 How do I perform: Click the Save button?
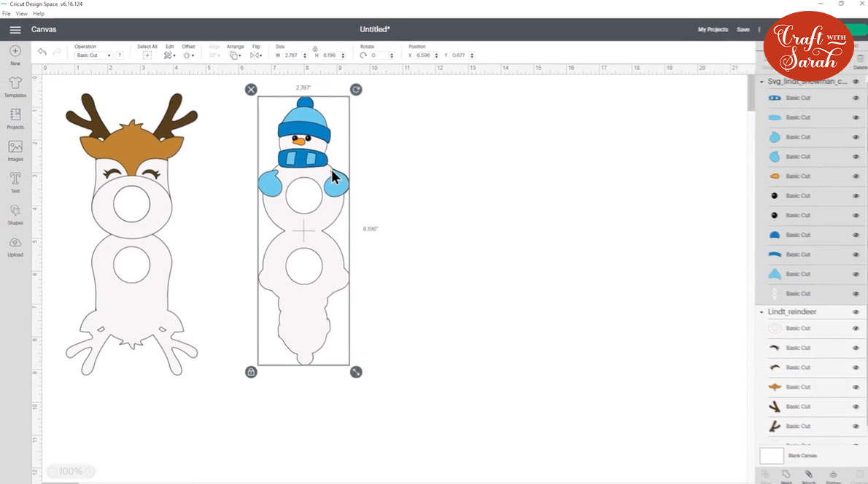tap(743, 30)
